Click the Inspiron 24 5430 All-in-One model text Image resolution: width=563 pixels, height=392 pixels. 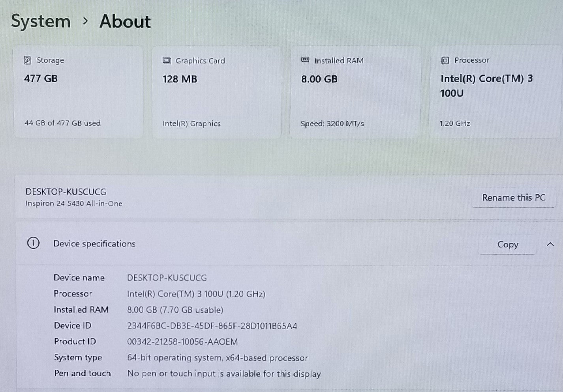pos(74,203)
